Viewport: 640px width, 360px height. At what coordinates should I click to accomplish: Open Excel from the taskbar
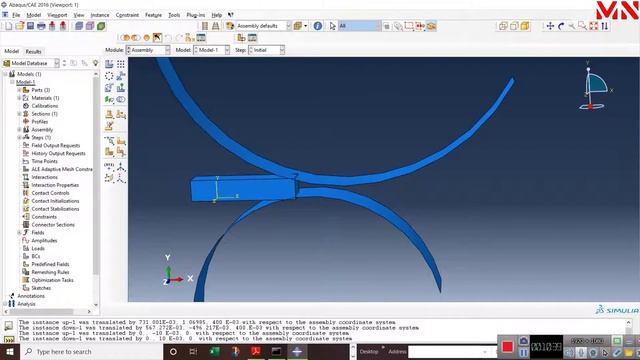(214, 351)
